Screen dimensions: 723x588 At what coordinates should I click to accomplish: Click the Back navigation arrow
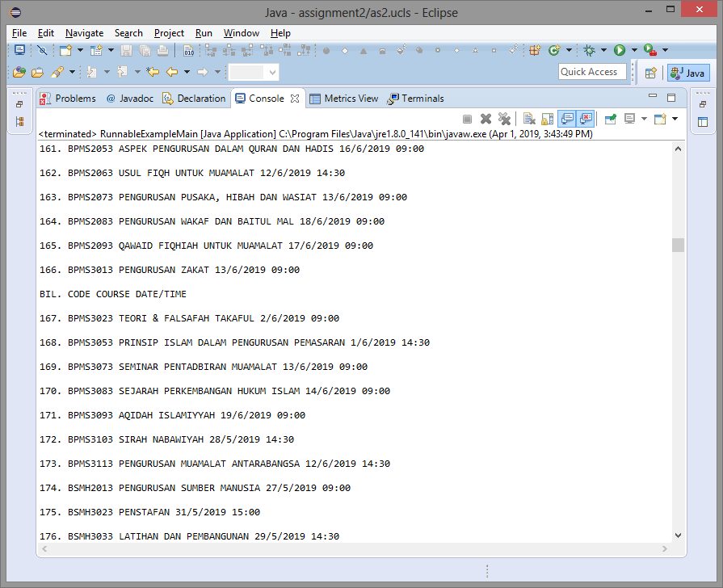tap(172, 72)
